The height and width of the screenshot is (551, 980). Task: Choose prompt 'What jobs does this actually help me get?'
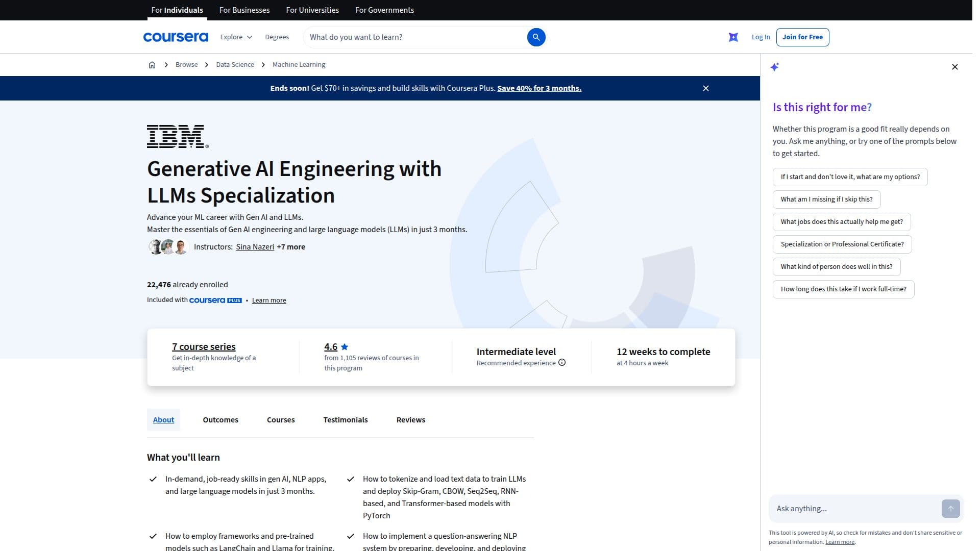pos(842,222)
